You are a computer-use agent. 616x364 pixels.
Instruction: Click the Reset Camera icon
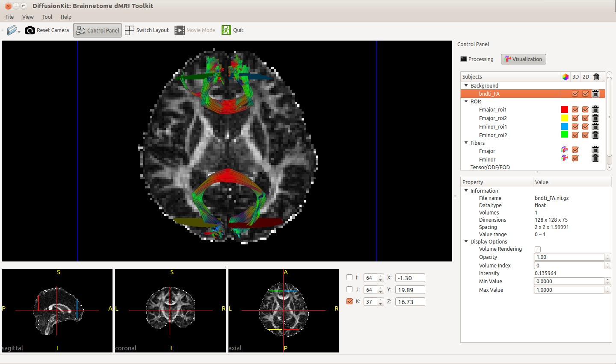click(30, 30)
